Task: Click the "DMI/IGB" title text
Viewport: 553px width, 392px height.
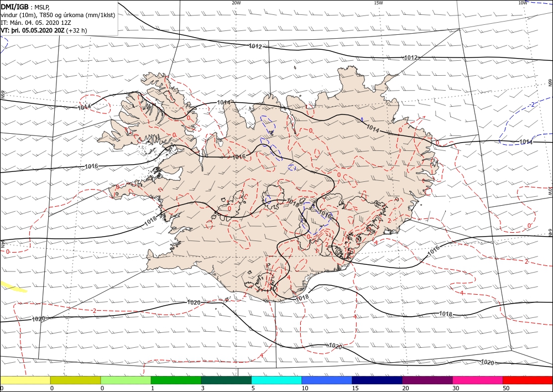Action: 15,7
